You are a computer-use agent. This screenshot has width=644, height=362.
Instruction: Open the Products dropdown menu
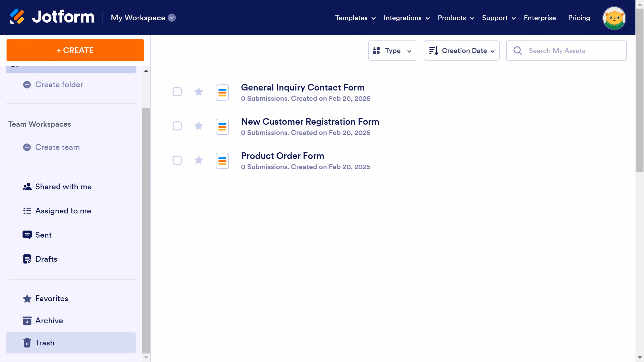[456, 18]
